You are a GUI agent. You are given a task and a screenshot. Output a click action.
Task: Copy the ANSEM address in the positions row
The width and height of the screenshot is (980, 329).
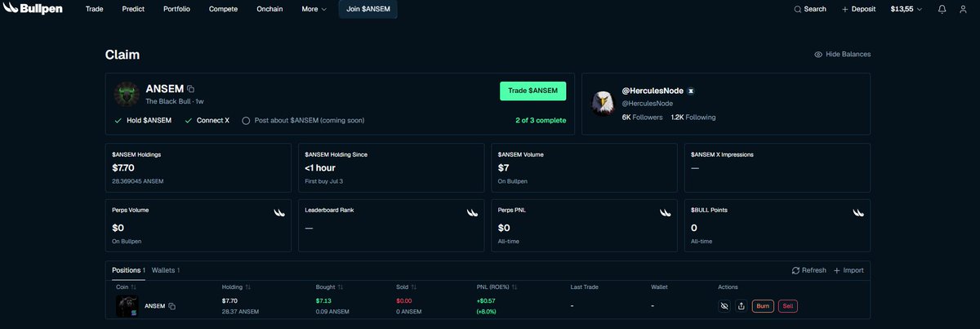(x=172, y=306)
